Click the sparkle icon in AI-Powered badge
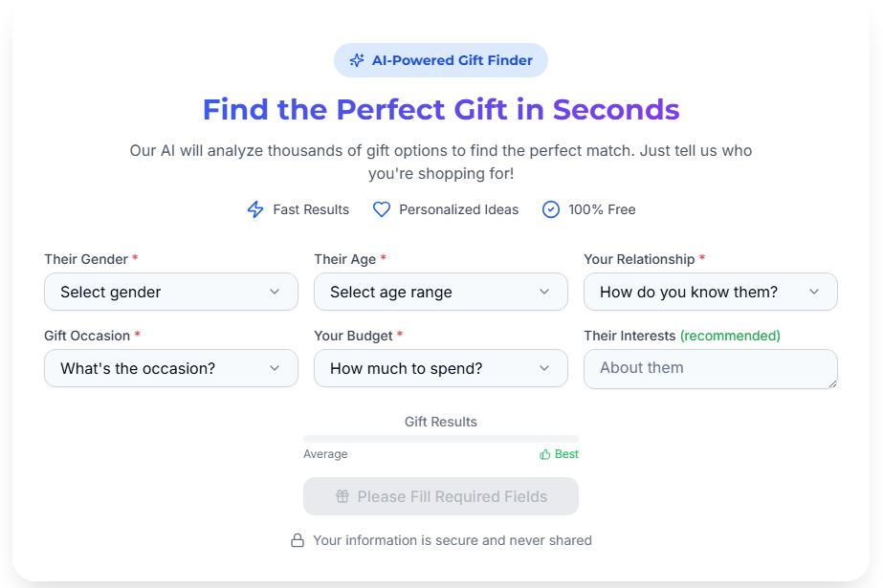The height and width of the screenshot is (588, 883). click(x=357, y=60)
